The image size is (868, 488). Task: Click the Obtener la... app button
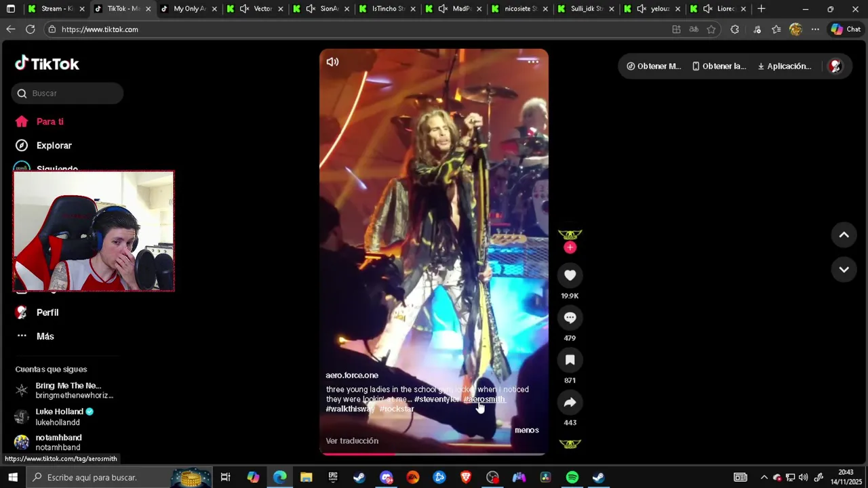[719, 66]
